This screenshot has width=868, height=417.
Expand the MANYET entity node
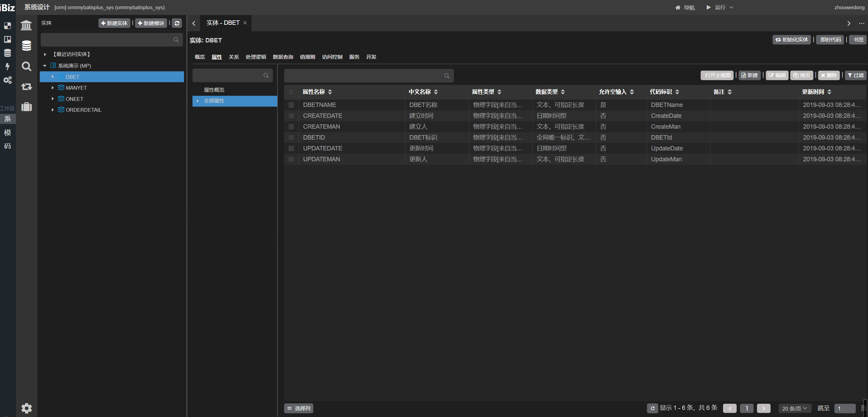tap(53, 88)
